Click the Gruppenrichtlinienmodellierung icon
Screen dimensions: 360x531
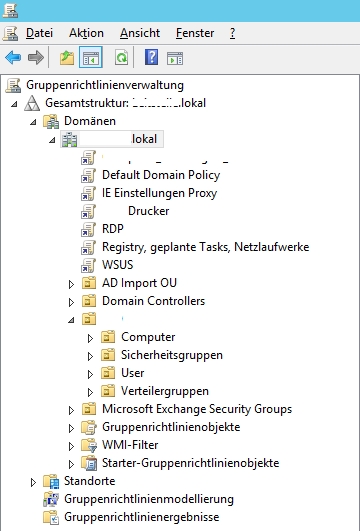51,499
